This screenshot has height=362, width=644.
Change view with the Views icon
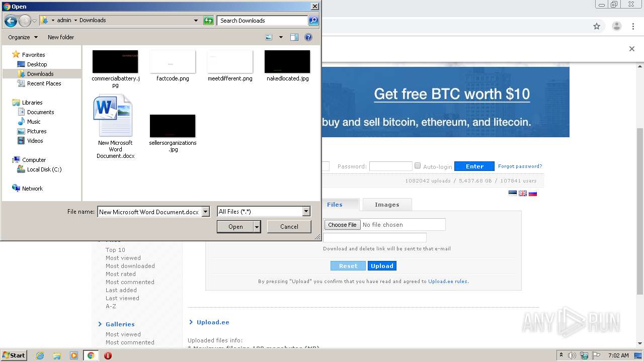coord(269,37)
